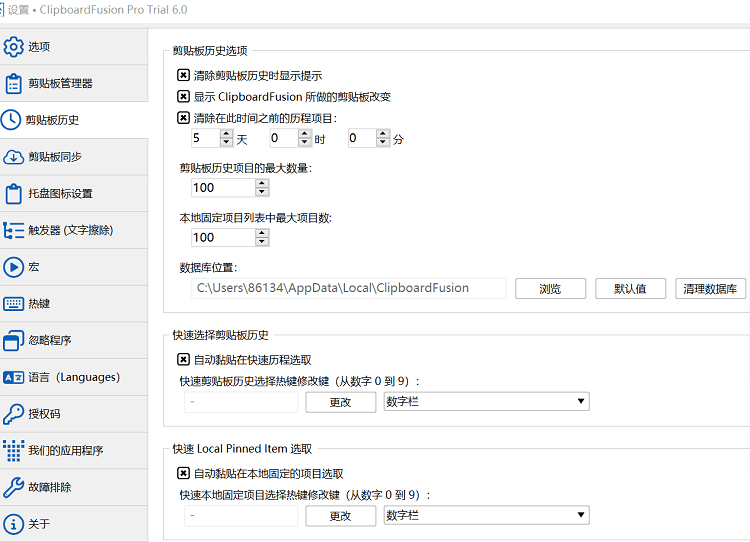Screen dimensions: 750x542
Task: Toggle 显示 ClipboardFusion 所做的剪贴板改变 checkbox
Action: tap(183, 97)
